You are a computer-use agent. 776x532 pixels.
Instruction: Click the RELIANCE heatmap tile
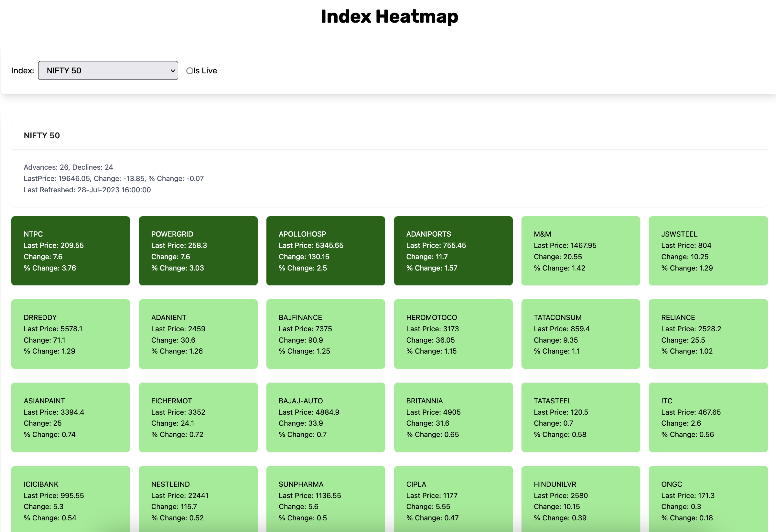(x=708, y=334)
